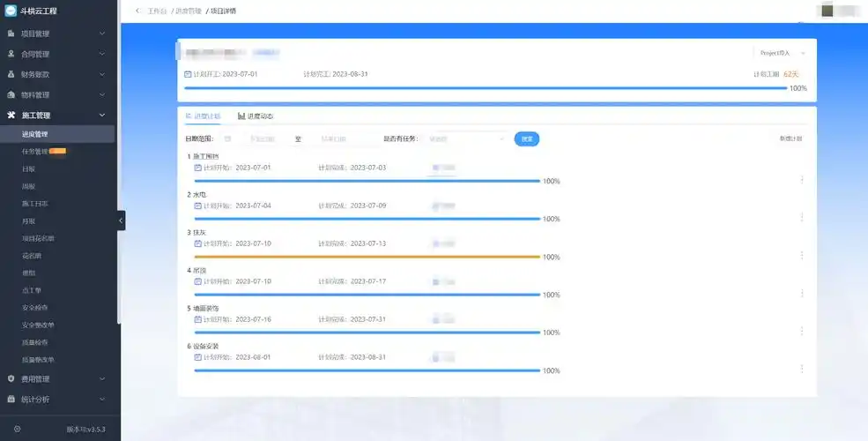
Task: Click the bar chart icon on the 进度动态 tab
Action: (241, 116)
